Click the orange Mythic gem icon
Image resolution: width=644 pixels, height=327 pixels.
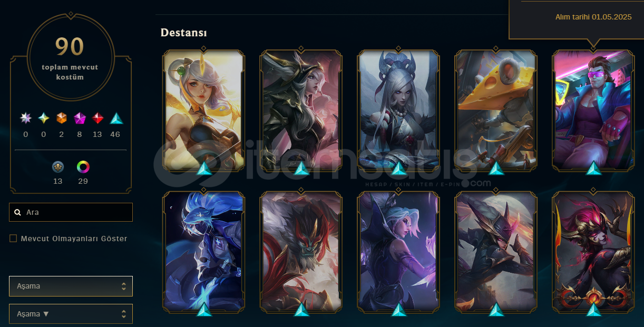(62, 118)
